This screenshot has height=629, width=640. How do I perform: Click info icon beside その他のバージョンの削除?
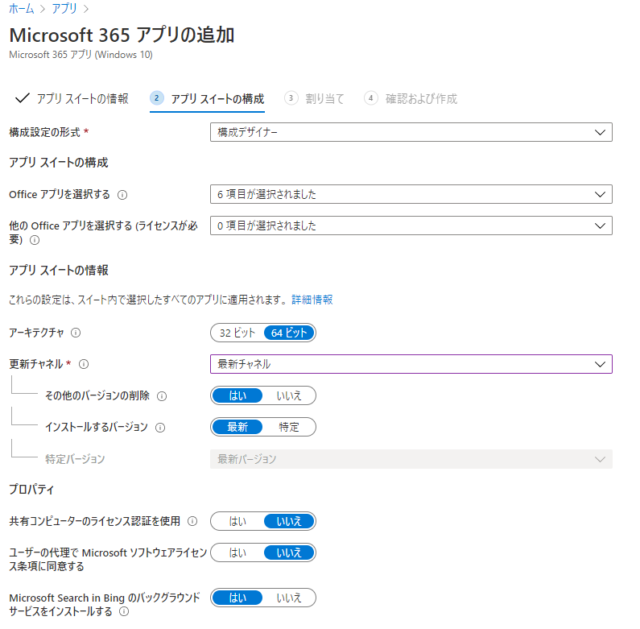tap(162, 396)
